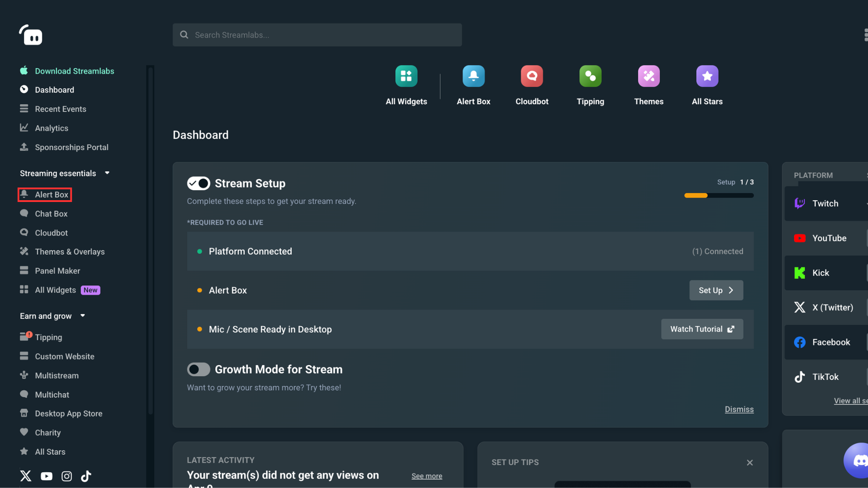
Task: Open the Tipping shortcut icon
Action: tap(590, 76)
